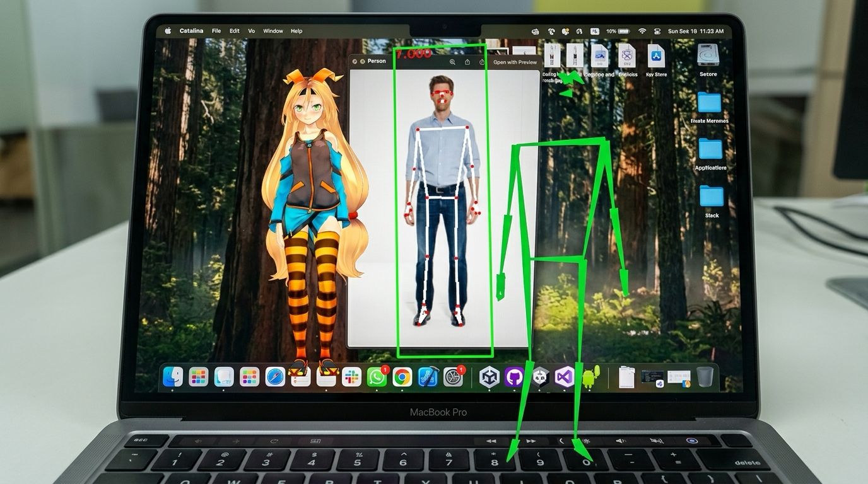Open the Apple menu
This screenshot has height=484, width=868.
coord(168,31)
